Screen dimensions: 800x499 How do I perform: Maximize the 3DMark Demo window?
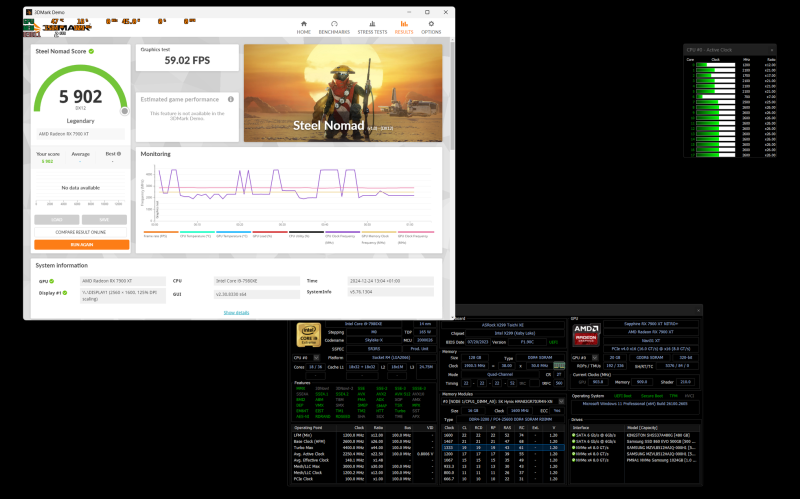coord(427,12)
